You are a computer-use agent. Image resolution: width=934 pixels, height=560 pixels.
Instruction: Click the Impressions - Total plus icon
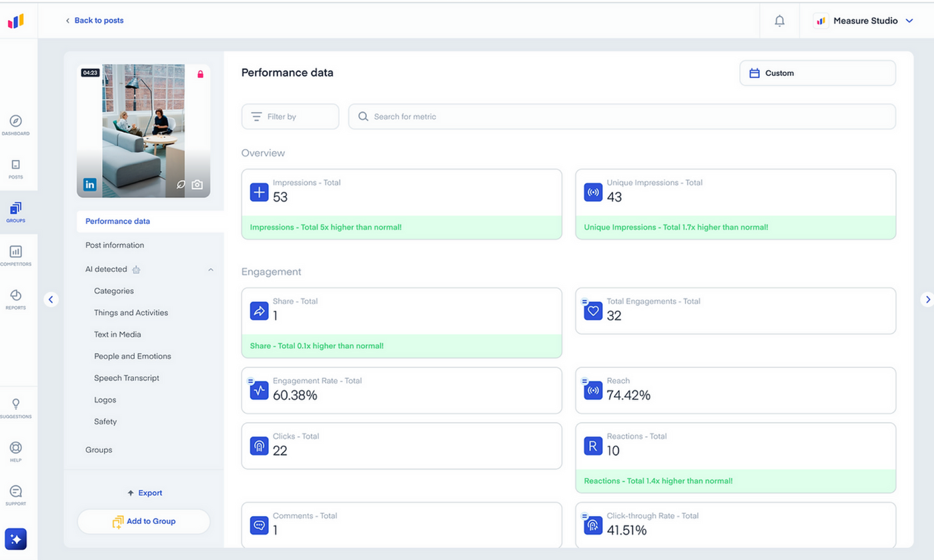pos(260,193)
